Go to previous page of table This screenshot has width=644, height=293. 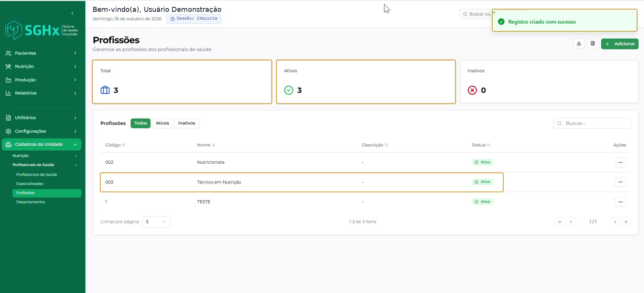coord(571,222)
